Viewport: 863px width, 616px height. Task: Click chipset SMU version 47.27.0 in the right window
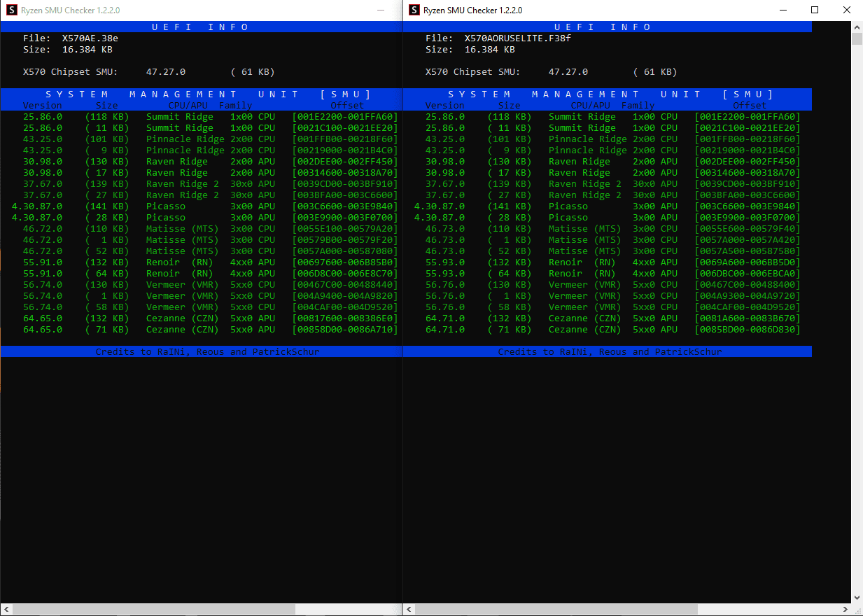pyautogui.click(x=568, y=72)
